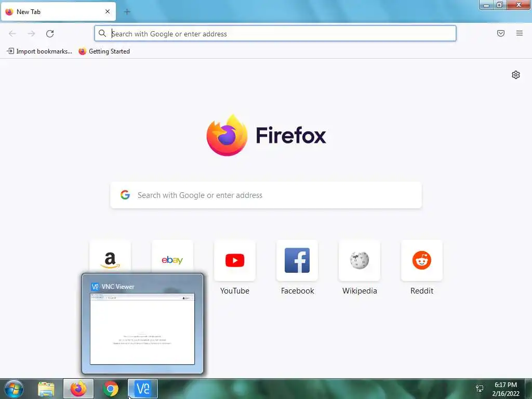The height and width of the screenshot is (399, 532).
Task: Click the search magnifier in address bar
Action: point(102,33)
